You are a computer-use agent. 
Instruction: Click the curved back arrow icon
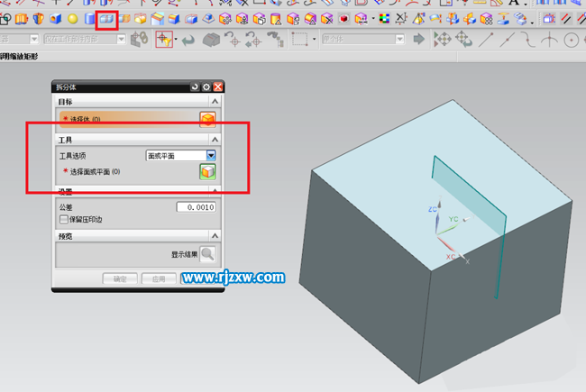(188, 40)
